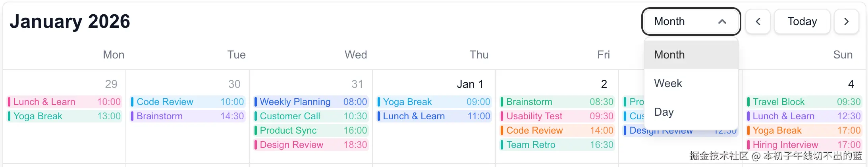868x167 pixels.
Task: Open the Usability Test event
Action: [x=557, y=116]
